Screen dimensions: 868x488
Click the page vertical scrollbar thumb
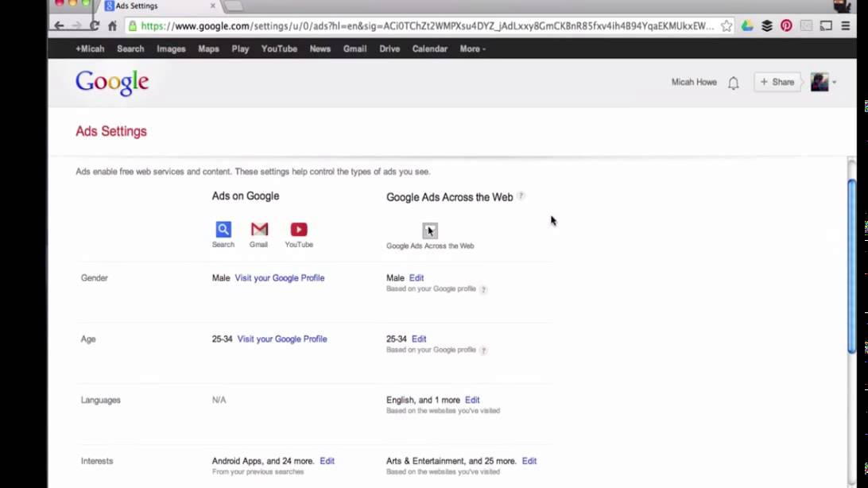tap(852, 266)
